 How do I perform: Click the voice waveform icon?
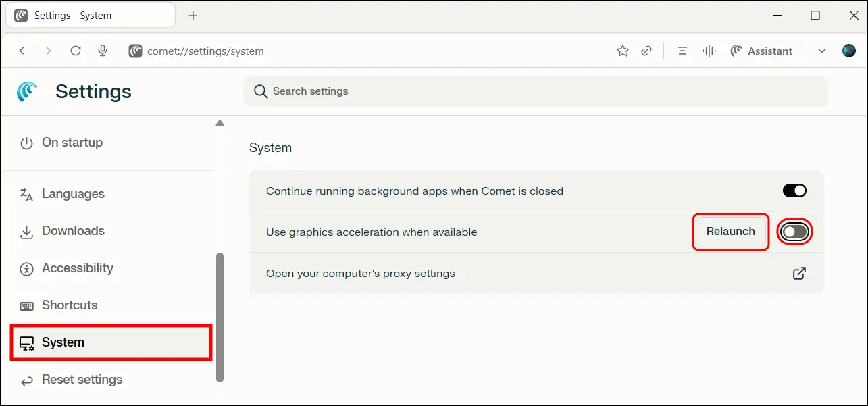[709, 51]
